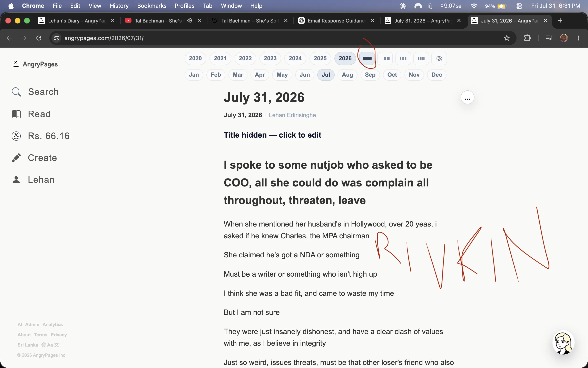
Task: Open the Terms footer link
Action: tap(41, 335)
